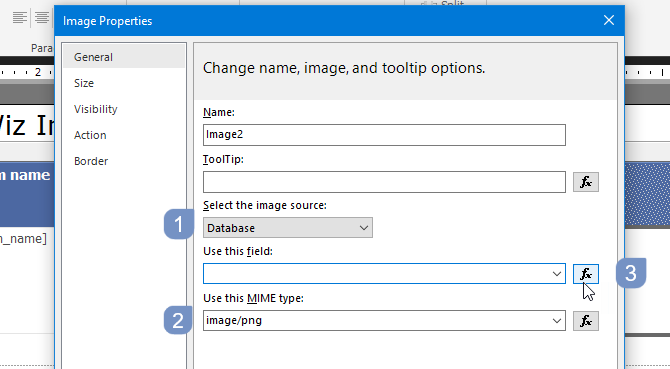Select the General page
670x369 pixels.
124,57
